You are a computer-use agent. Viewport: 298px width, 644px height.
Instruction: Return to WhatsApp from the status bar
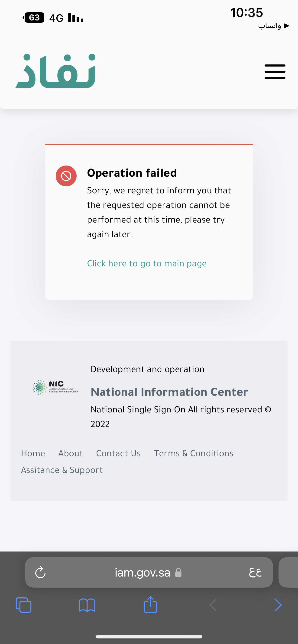274,26
